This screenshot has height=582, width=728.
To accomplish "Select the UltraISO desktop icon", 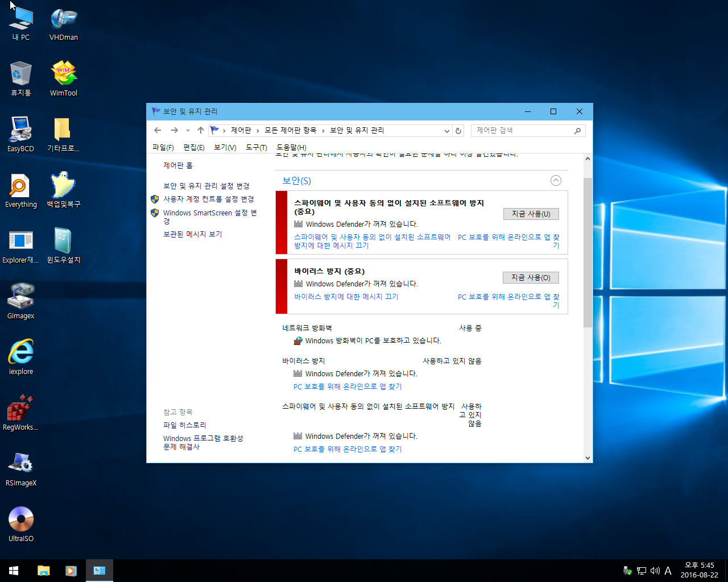I will click(21, 525).
